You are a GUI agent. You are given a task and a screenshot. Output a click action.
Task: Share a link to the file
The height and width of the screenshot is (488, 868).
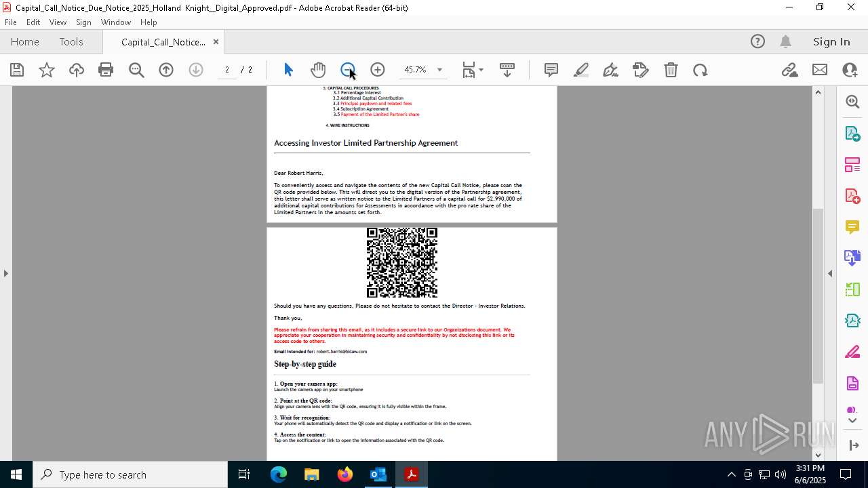(x=790, y=70)
